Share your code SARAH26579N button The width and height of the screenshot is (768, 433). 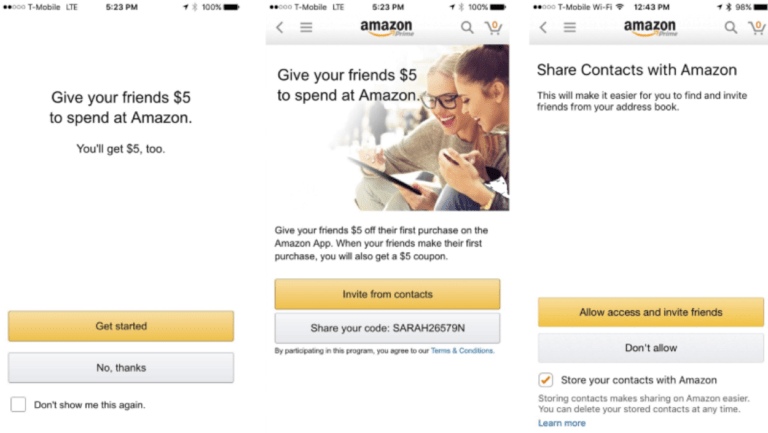(387, 328)
